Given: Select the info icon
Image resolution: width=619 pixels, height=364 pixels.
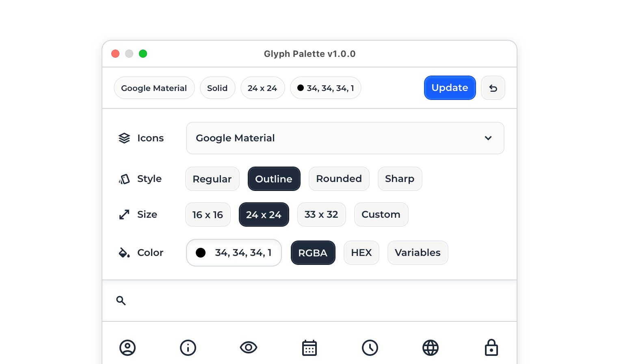Looking at the screenshot, I should tap(188, 348).
